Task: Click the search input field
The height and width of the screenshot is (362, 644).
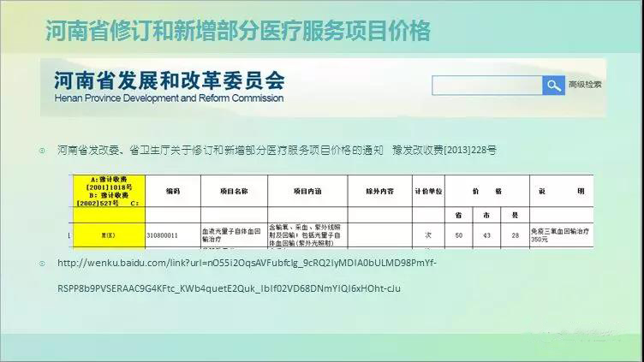Action: coord(486,86)
